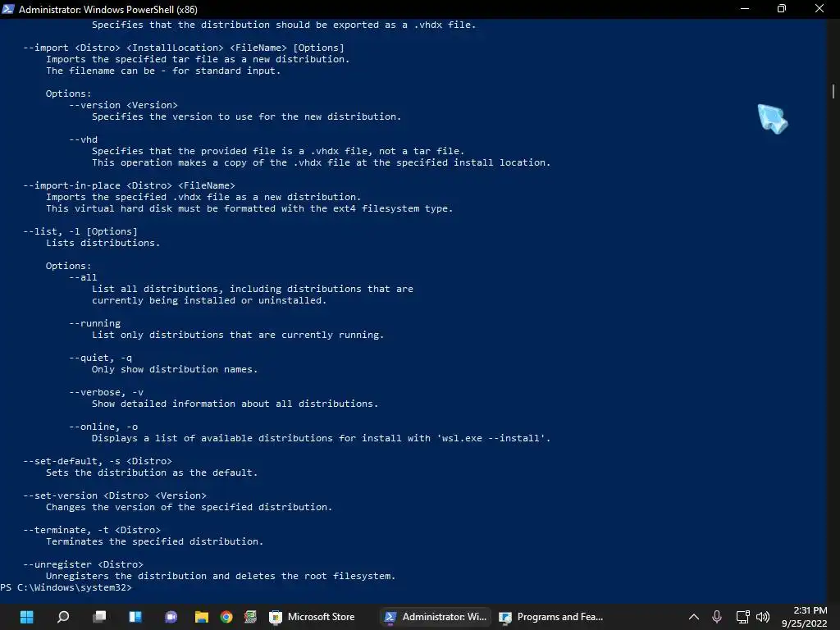Screen dimensions: 840x630
Task: Restore down the PowerShell window
Action: tap(782, 9)
